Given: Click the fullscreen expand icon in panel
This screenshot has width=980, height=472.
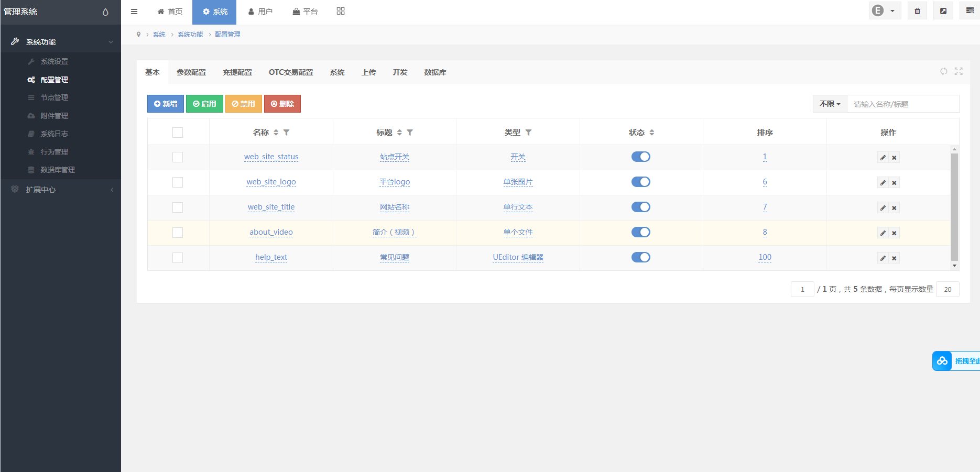Looking at the screenshot, I should [959, 71].
